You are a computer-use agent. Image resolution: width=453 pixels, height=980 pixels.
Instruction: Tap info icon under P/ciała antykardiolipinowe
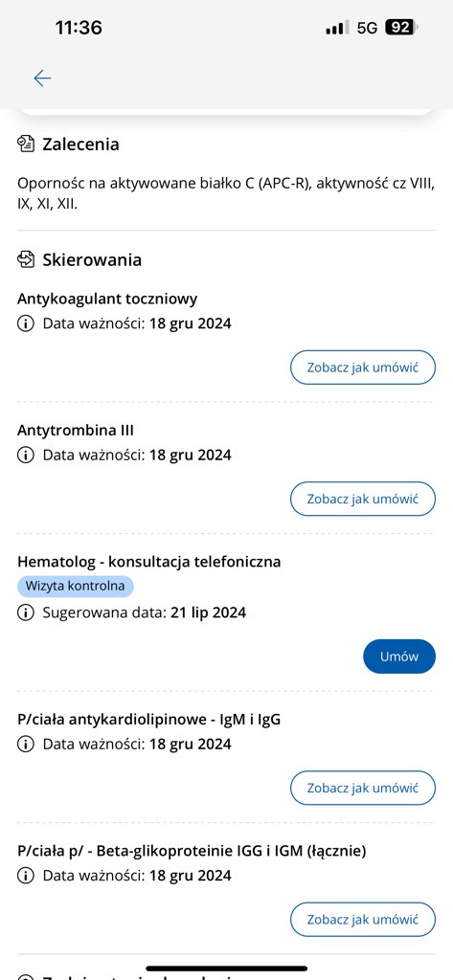(25, 745)
